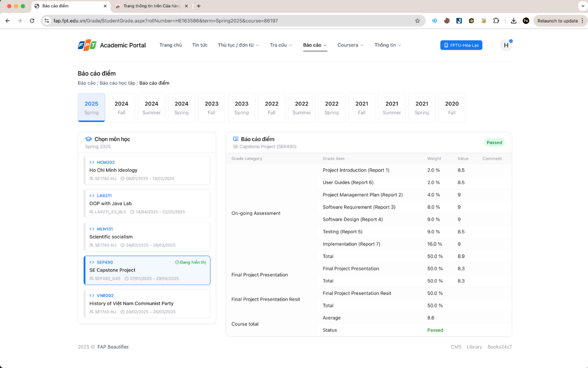Bookmark this page with the star icon
The height and width of the screenshot is (368, 588).
[x=417, y=21]
